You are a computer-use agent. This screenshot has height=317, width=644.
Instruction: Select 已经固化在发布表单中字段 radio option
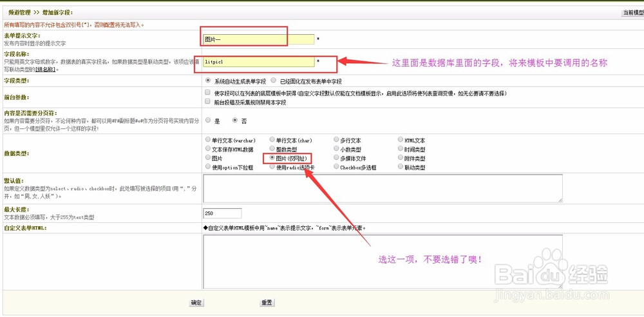(x=273, y=81)
